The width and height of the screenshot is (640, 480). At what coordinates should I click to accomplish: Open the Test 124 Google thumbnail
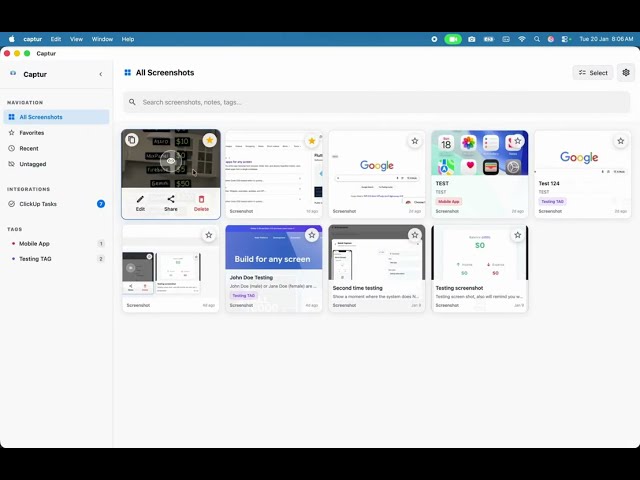(x=582, y=153)
